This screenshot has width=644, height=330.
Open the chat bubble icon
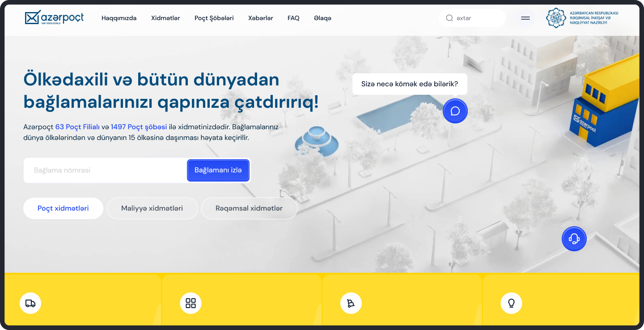point(455,111)
